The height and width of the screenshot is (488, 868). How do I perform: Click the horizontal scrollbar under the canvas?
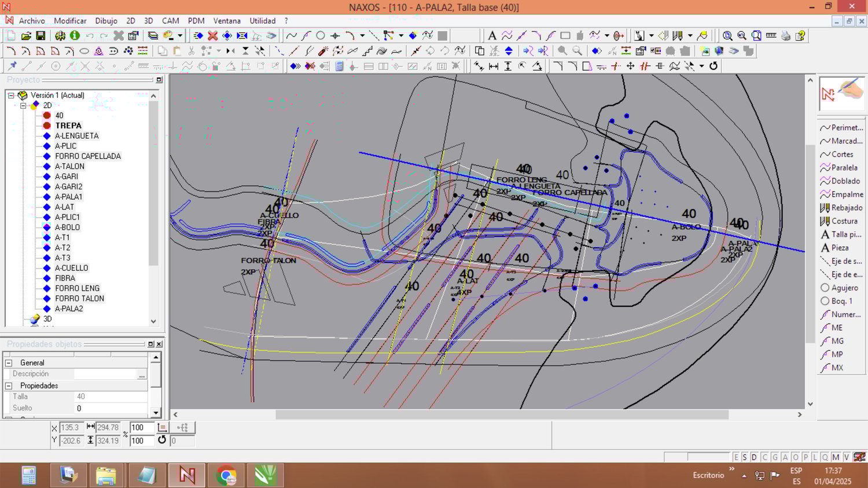coord(501,414)
